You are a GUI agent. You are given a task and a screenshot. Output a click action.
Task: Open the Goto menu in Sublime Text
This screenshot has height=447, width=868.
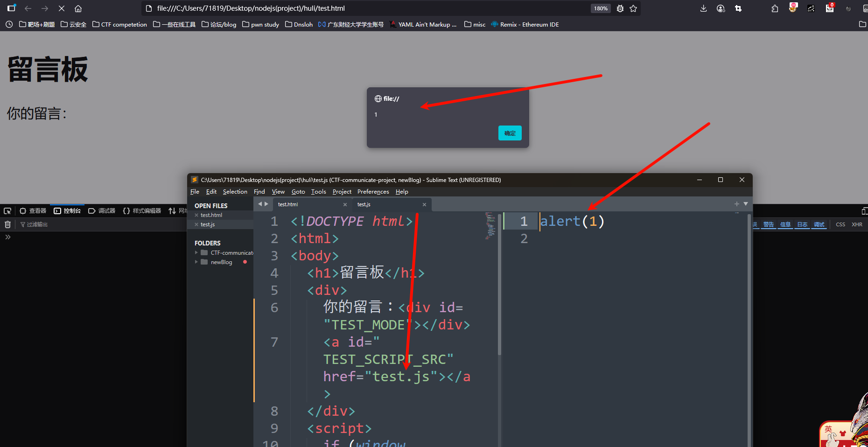pos(298,192)
